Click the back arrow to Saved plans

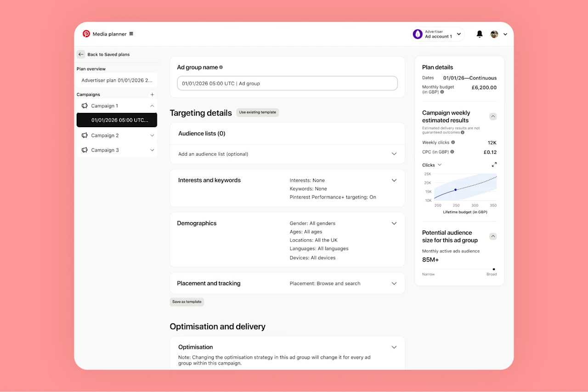coord(81,54)
